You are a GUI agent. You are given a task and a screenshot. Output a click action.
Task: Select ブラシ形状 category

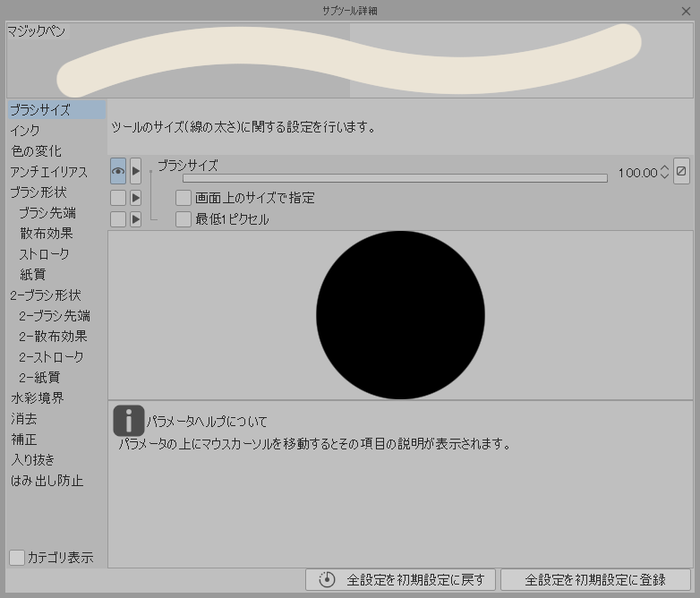coord(56,192)
